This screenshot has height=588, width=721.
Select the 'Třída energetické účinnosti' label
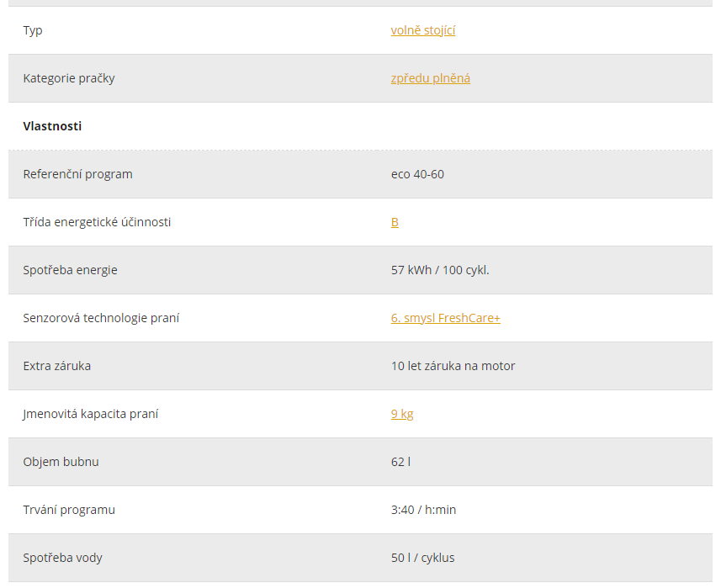[97, 222]
